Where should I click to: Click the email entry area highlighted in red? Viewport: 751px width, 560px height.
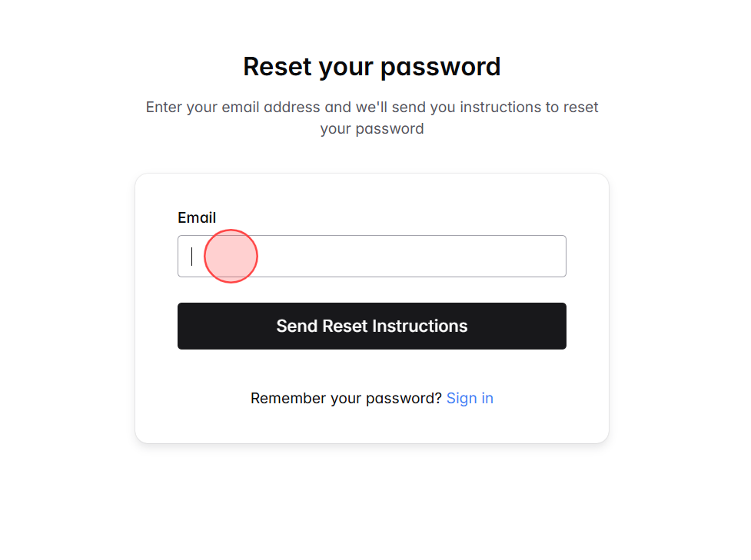pyautogui.click(x=231, y=256)
